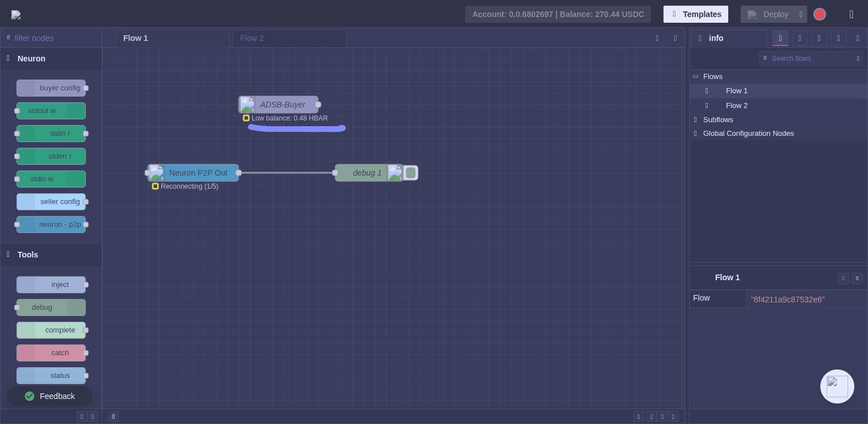Open the floating chat widget
This screenshot has width=868, height=424.
click(x=837, y=386)
